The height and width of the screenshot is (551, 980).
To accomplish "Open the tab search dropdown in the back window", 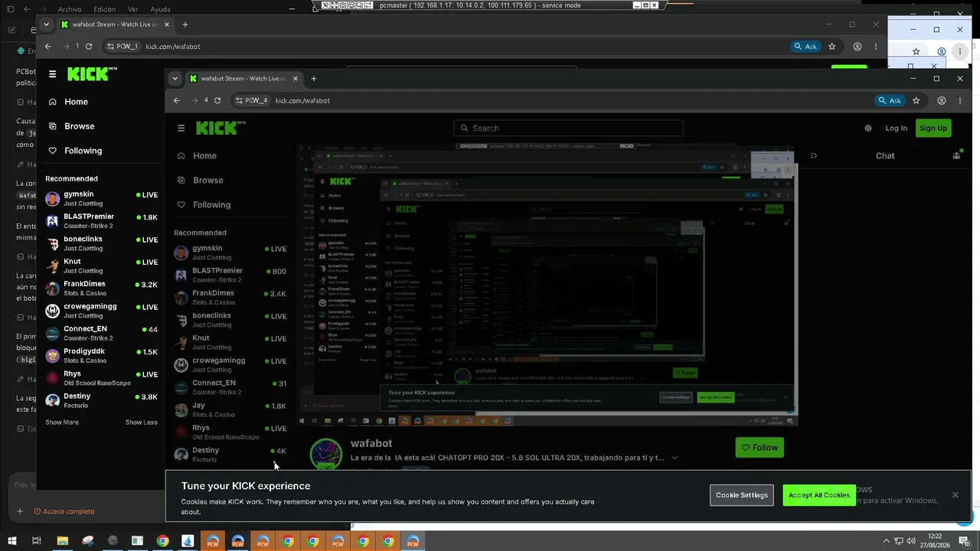I will coord(47,24).
